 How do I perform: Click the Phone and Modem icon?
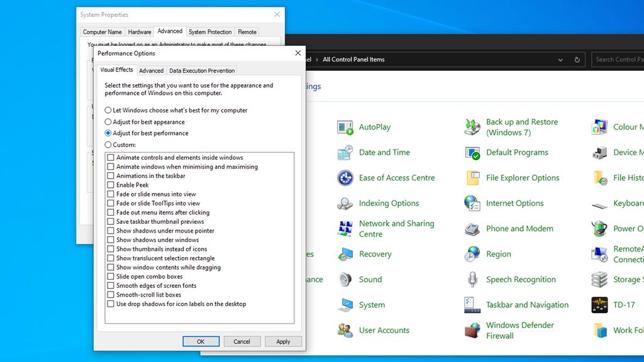(x=472, y=229)
